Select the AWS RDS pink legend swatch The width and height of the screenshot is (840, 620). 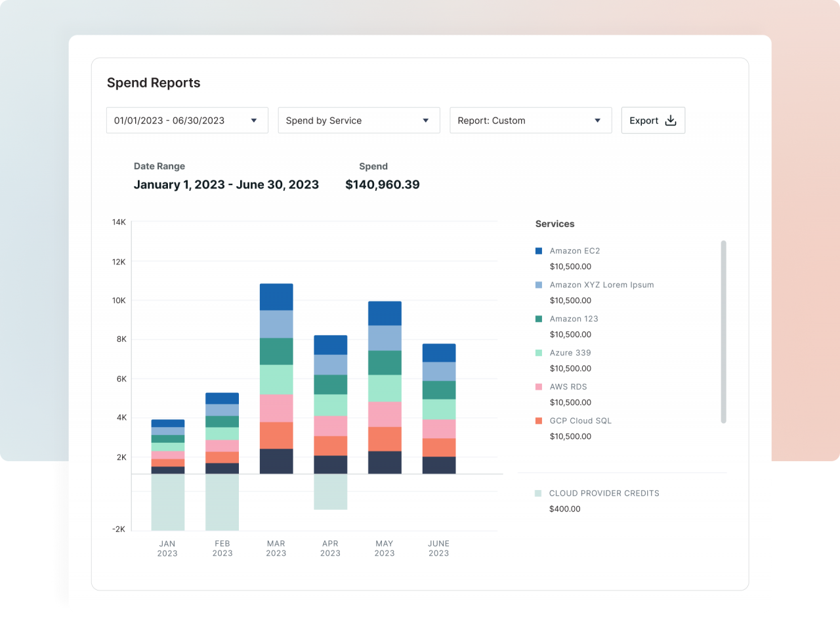click(539, 387)
